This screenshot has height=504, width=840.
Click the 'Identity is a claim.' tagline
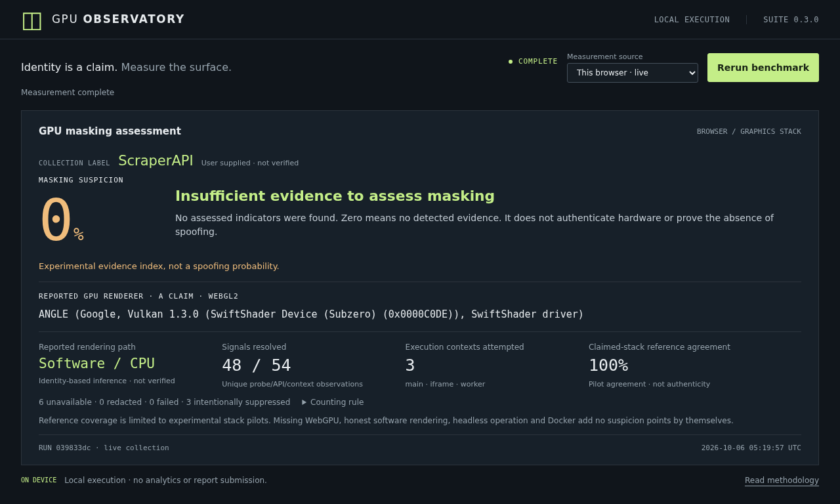(x=70, y=67)
